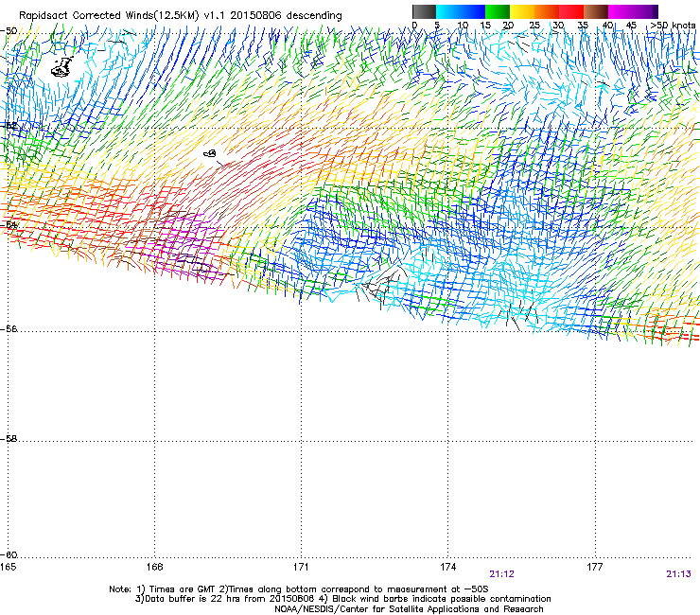The height and width of the screenshot is (615, 700).
Task: Click the '40' legend scale label
Action: click(607, 26)
